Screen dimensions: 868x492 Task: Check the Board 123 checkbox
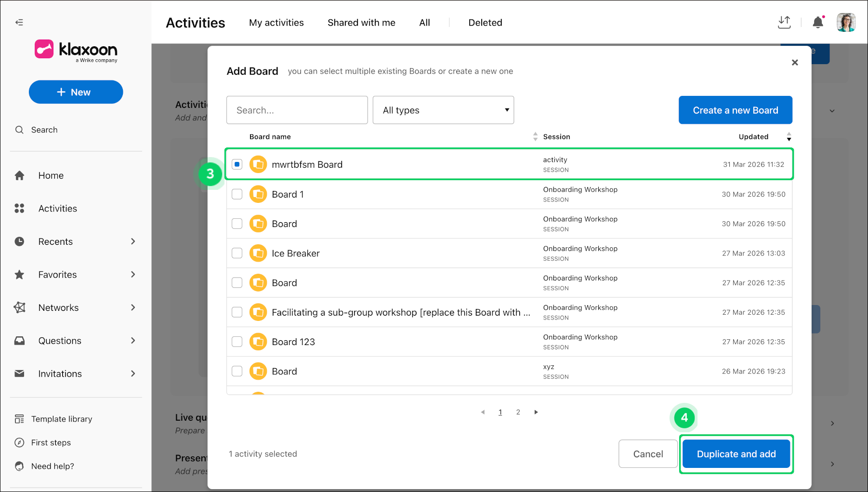pyautogui.click(x=237, y=342)
